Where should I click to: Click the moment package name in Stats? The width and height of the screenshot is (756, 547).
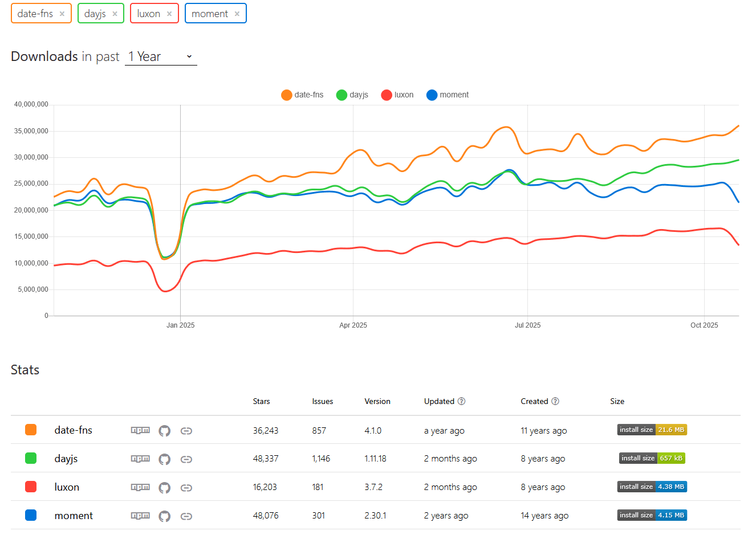click(74, 516)
